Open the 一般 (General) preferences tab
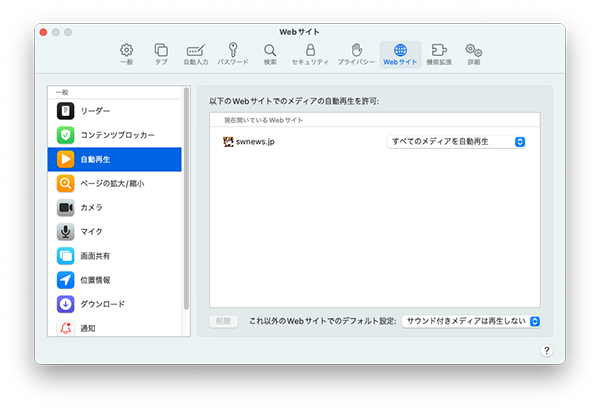The width and height of the screenshot is (600, 410). (x=126, y=53)
